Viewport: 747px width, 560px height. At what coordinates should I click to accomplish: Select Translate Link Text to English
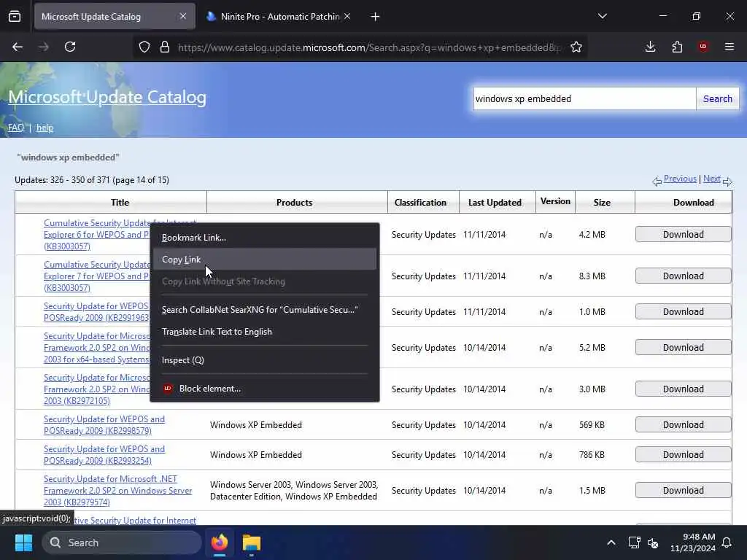pyautogui.click(x=265, y=332)
